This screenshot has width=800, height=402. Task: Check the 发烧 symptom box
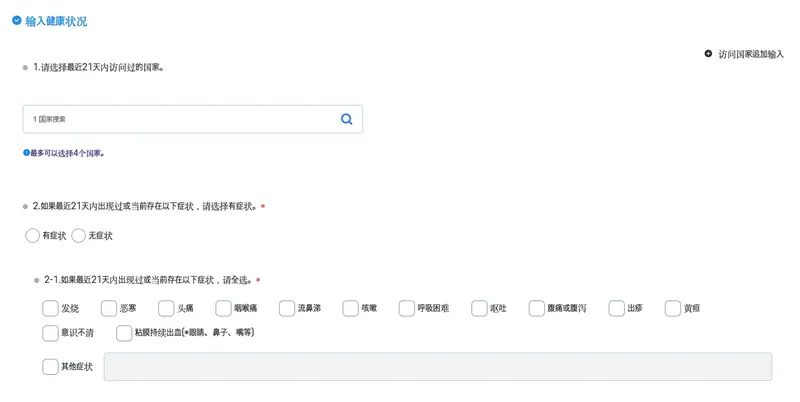coord(50,308)
